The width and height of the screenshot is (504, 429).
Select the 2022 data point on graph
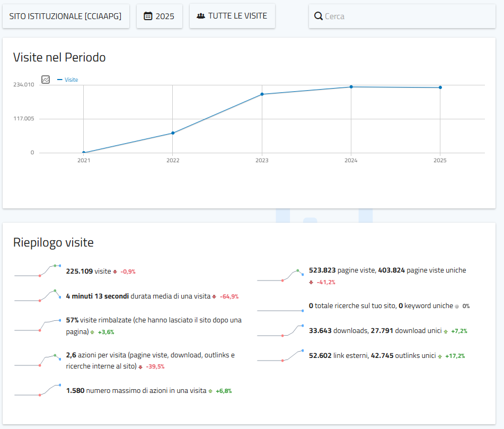pyautogui.click(x=173, y=133)
